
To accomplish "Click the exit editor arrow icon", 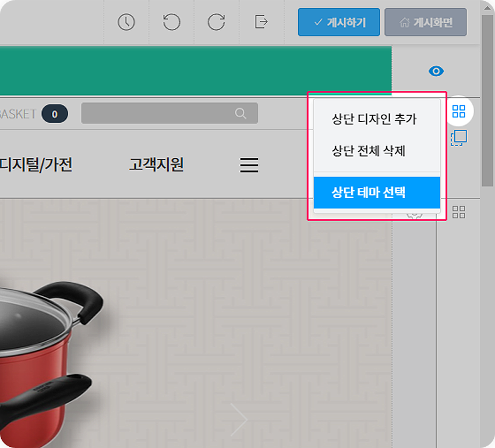I will tap(260, 22).
